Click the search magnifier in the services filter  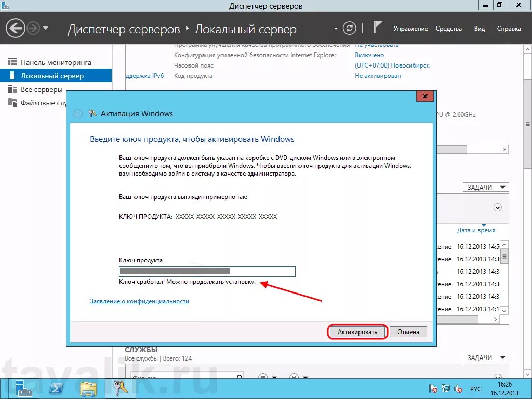[239, 377]
